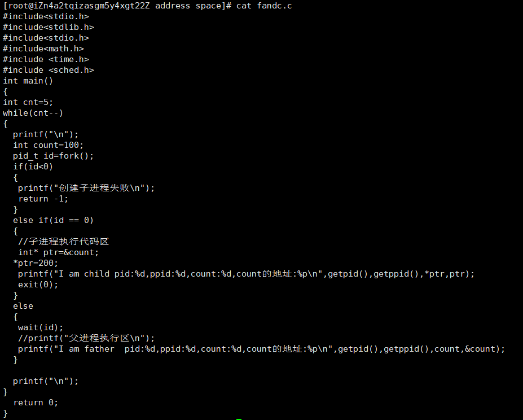Click the 'pid_t id=fork();' line
The image size is (523, 420).
54,156
